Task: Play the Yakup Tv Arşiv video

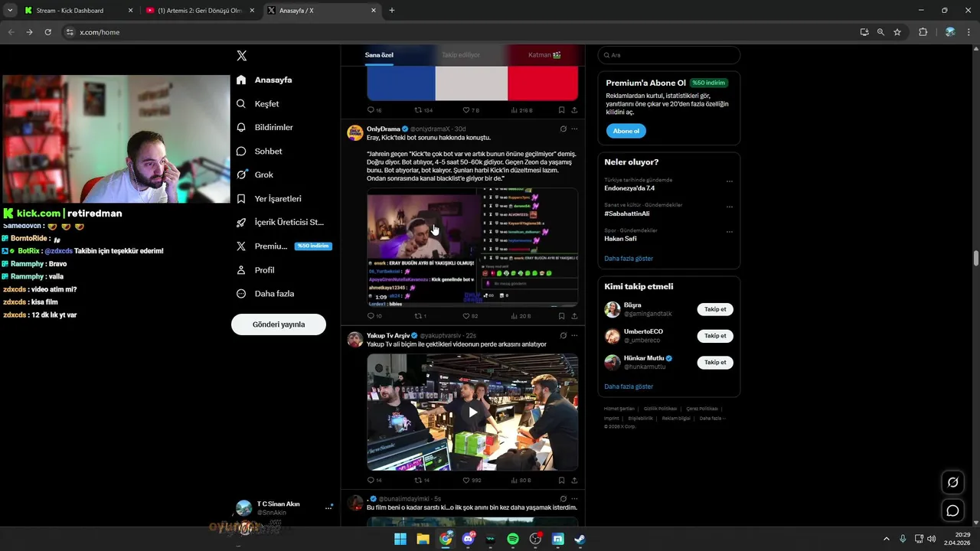Action: 472,412
